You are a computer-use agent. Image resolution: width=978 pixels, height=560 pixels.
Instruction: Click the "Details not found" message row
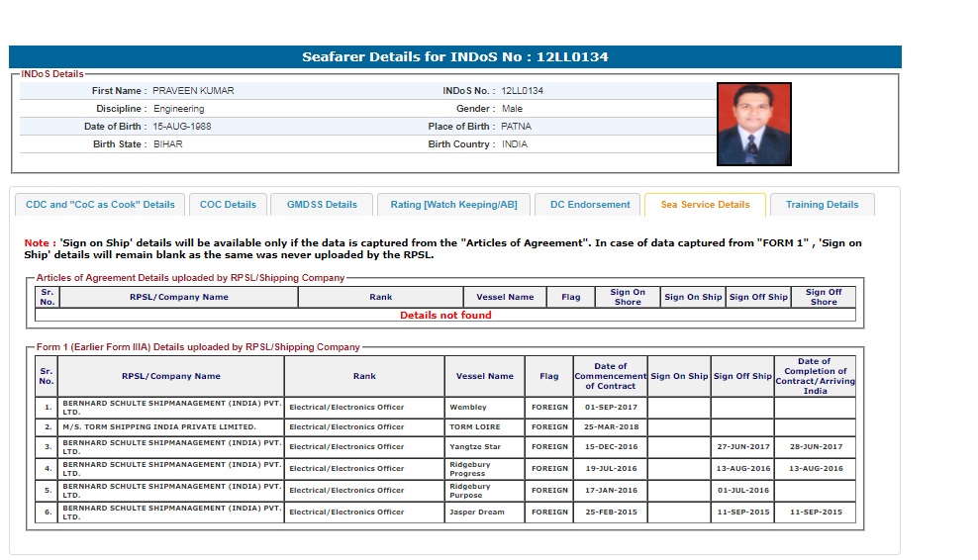coord(445,316)
